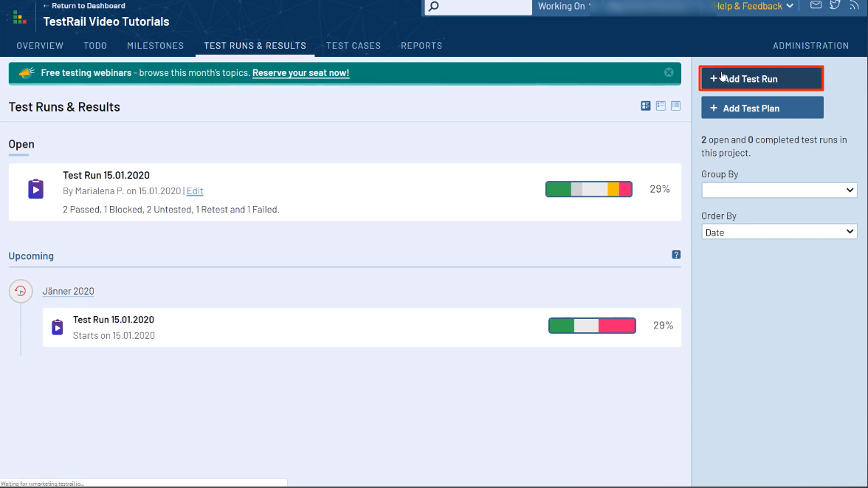Click the RSS feed icon
Image resolution: width=868 pixels, height=488 pixels.
pos(855,6)
